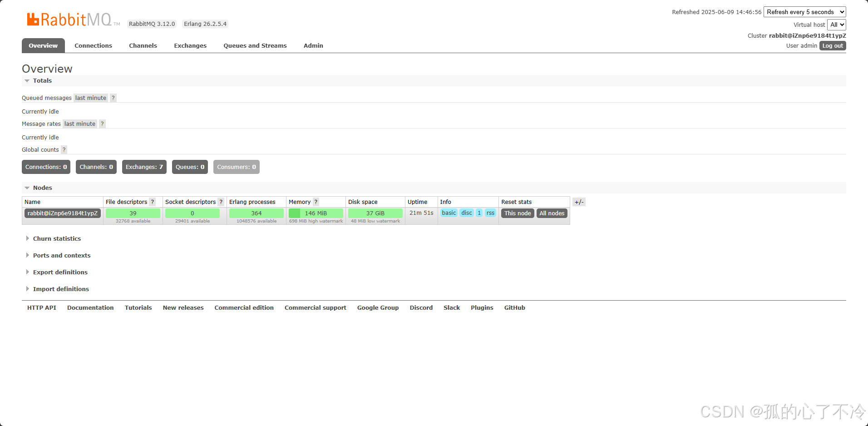
Task: Click the basic info tag
Action: [x=449, y=213]
